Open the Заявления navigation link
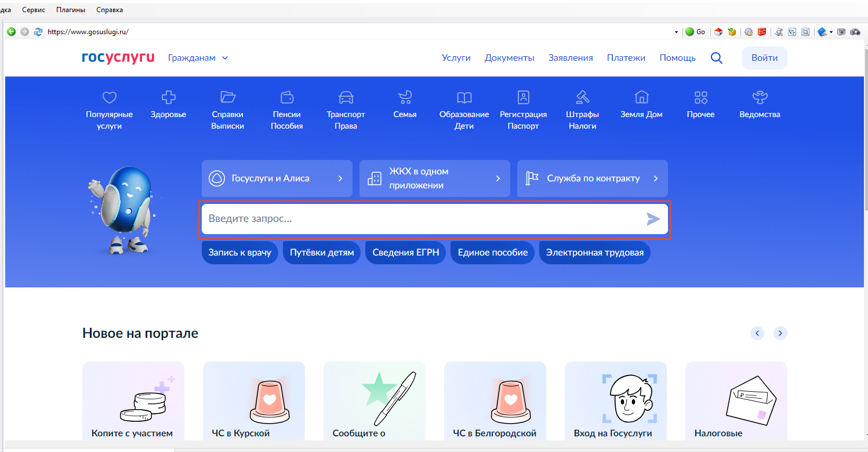This screenshot has height=452, width=868. (x=571, y=57)
